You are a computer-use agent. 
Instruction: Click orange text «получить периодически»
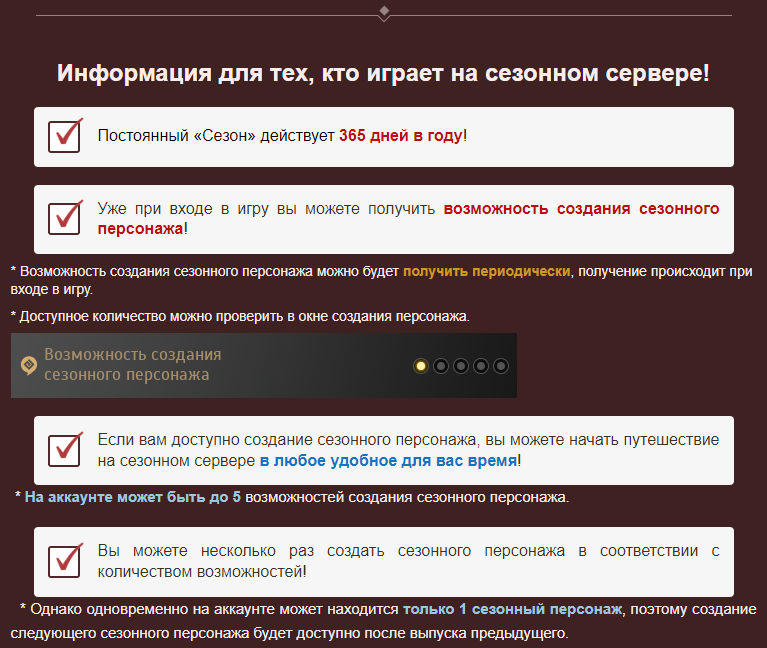click(486, 271)
